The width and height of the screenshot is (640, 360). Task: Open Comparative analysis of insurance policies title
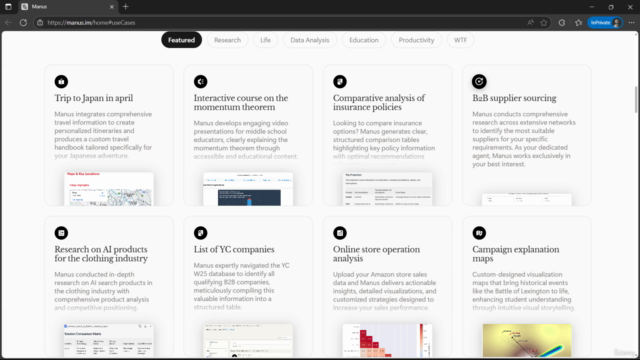(x=379, y=102)
